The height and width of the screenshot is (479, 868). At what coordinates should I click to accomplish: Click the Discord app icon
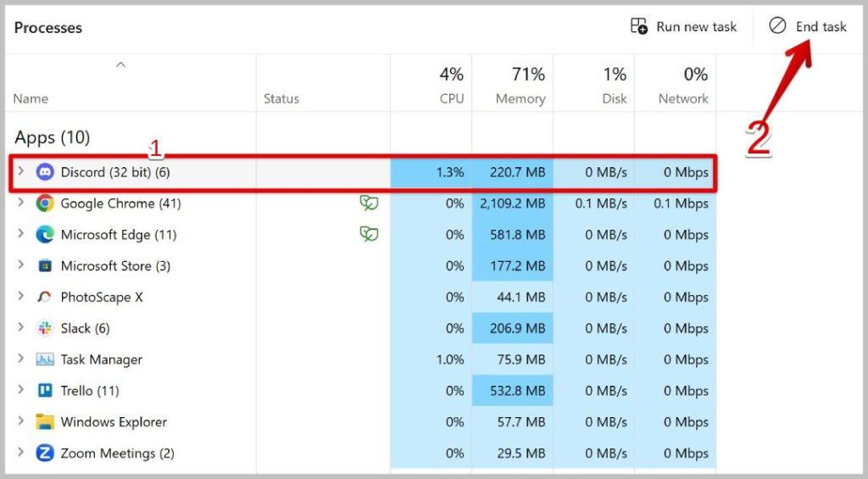point(45,172)
